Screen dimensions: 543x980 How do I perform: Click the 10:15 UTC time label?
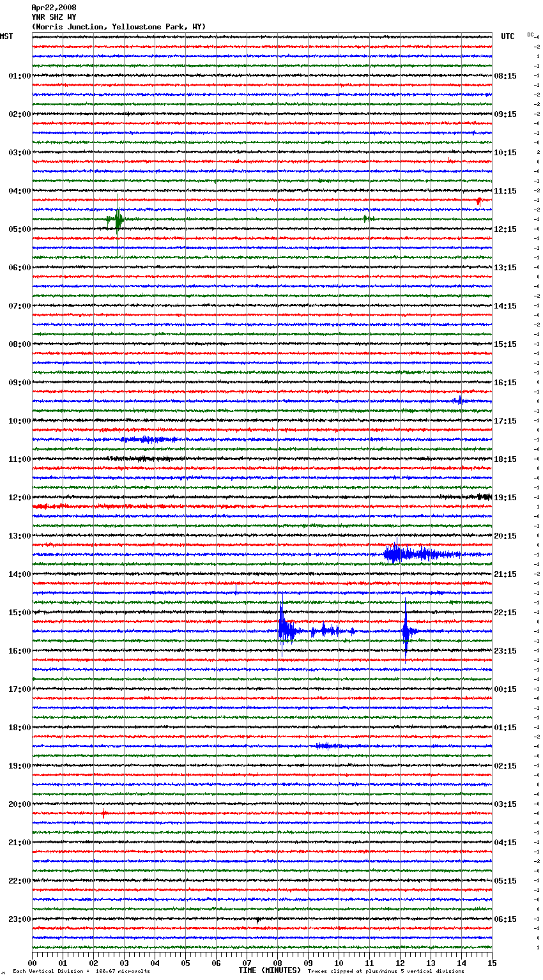point(505,153)
